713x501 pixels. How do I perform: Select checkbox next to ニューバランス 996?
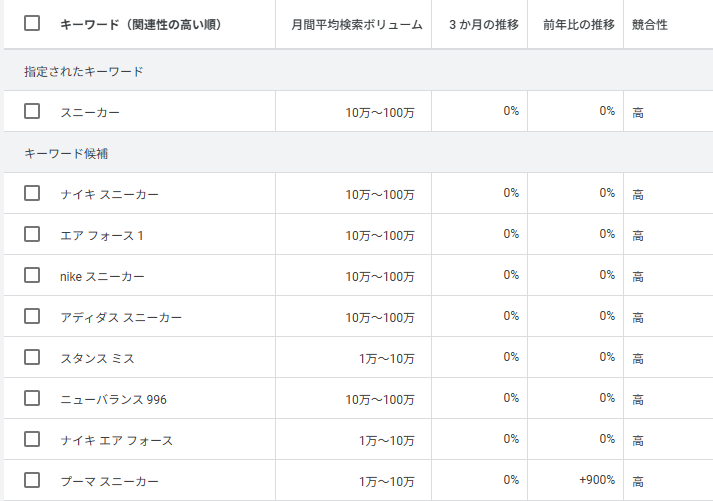click(x=32, y=398)
